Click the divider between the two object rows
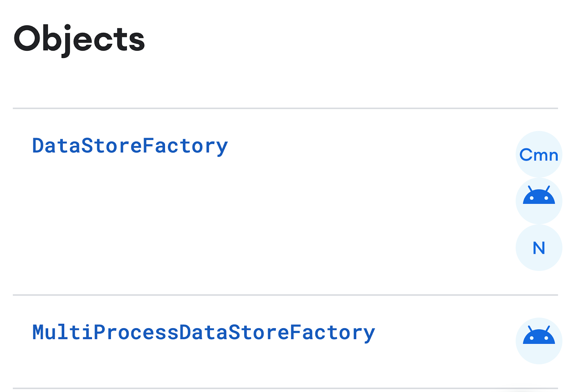This screenshot has height=392, width=584. click(285, 295)
